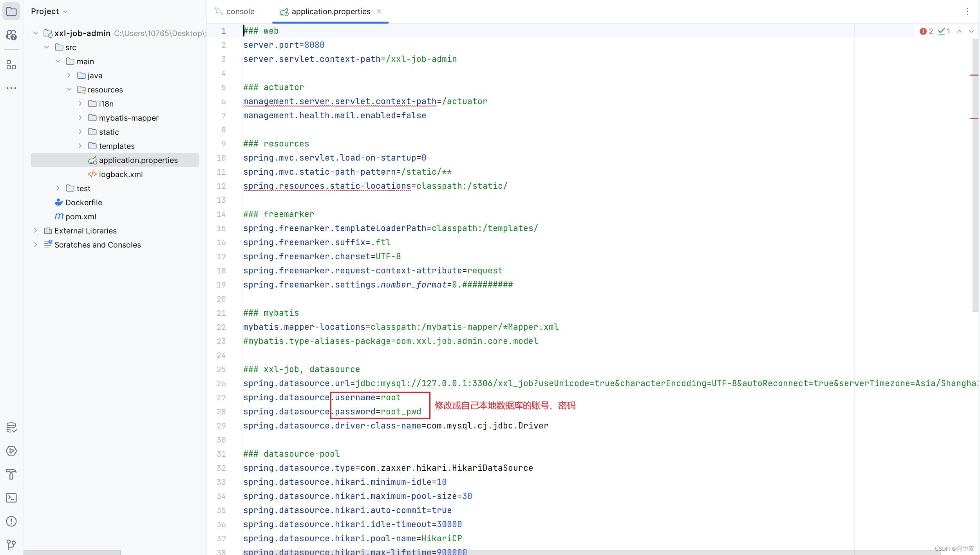This screenshot has width=980, height=555.
Task: Click the xxl-job-admin project root label
Action: [x=82, y=33]
